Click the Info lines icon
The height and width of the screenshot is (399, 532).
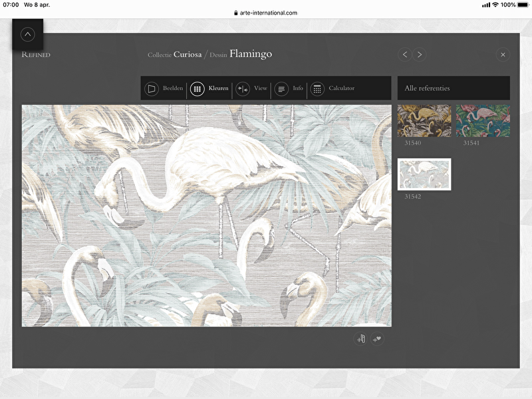coord(281,88)
